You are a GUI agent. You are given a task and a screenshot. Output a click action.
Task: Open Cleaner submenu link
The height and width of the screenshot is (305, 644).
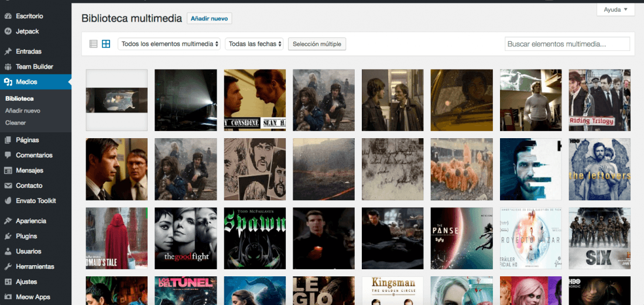coord(16,123)
